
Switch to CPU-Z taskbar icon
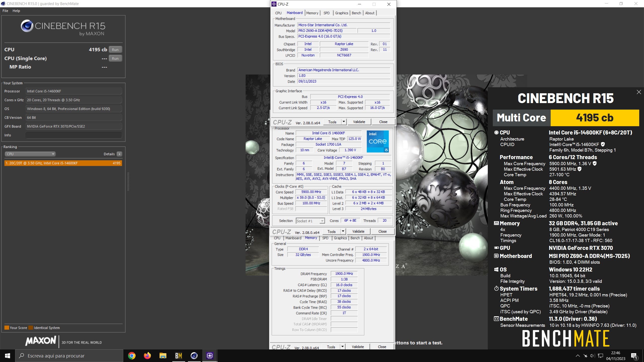coord(210,356)
